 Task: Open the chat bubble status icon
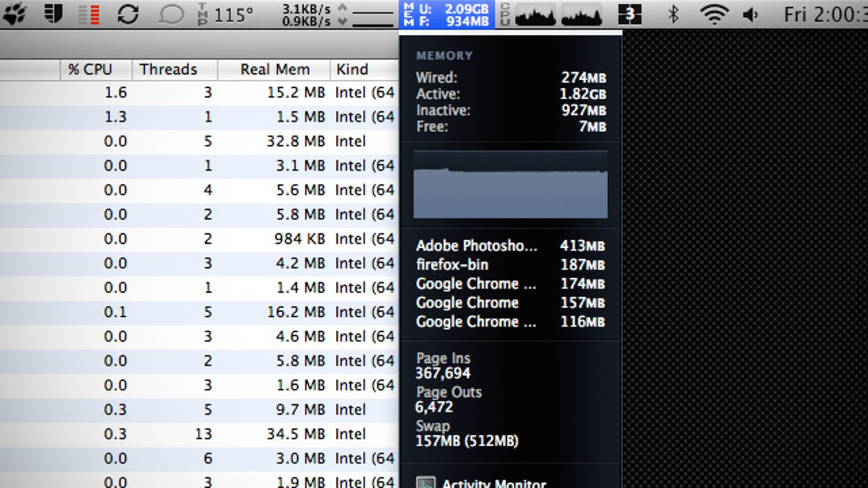pos(171,15)
